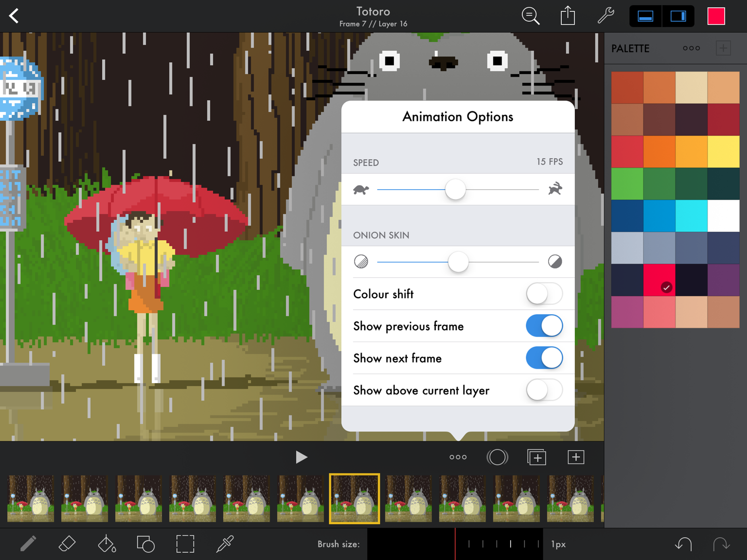Viewport: 747px width, 560px height.
Task: Duplicate the current frame
Action: click(536, 457)
